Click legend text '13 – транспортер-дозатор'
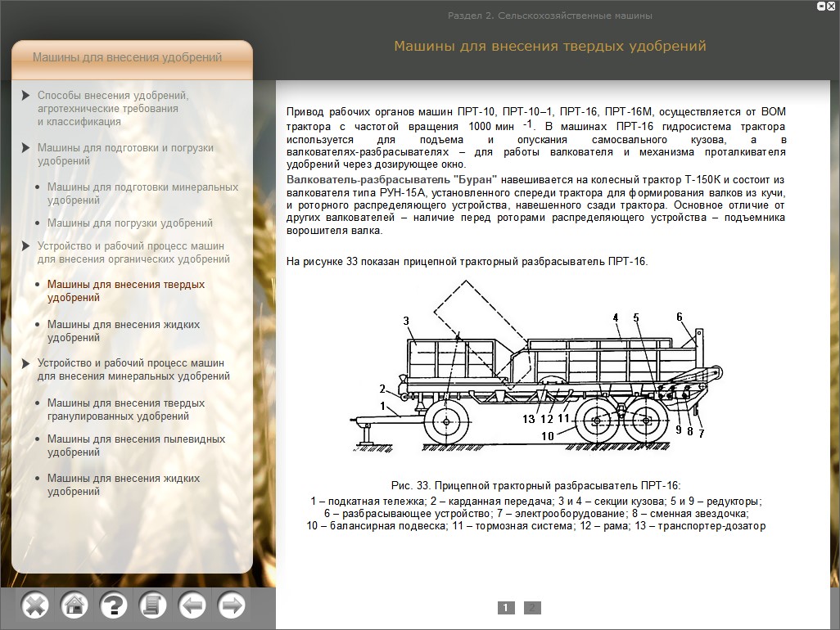Screen dimensions: 840x630 (700, 526)
